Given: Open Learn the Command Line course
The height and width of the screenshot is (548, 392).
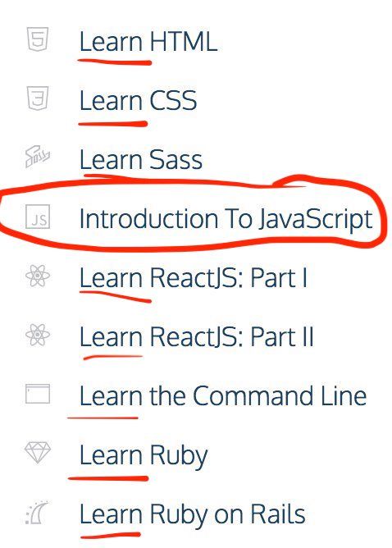Looking at the screenshot, I should pyautogui.click(x=223, y=396).
